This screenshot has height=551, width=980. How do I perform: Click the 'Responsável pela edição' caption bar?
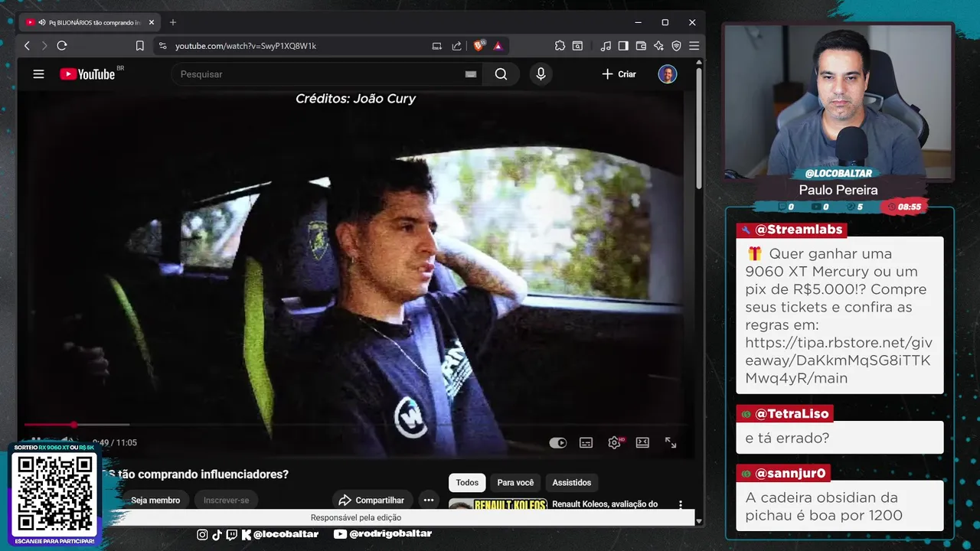coord(356,518)
